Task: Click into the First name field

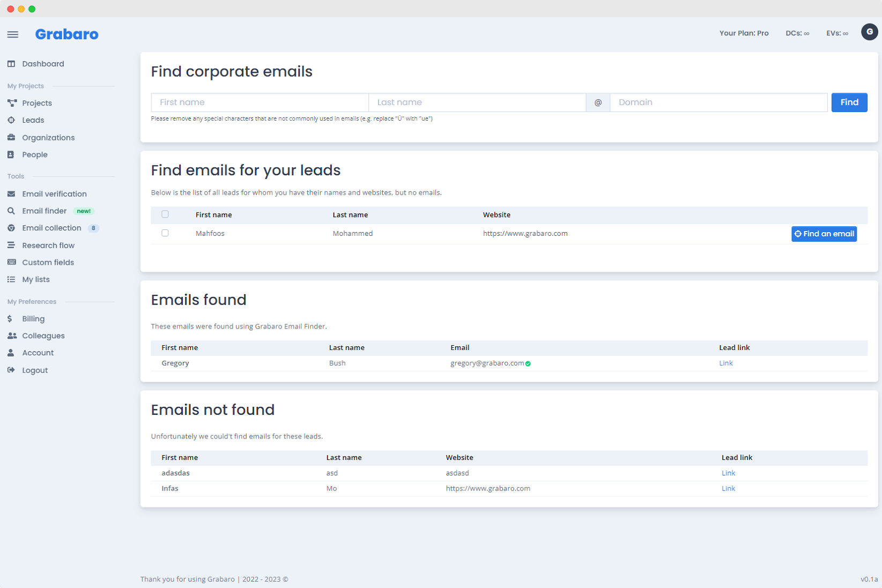Action: pyautogui.click(x=260, y=102)
